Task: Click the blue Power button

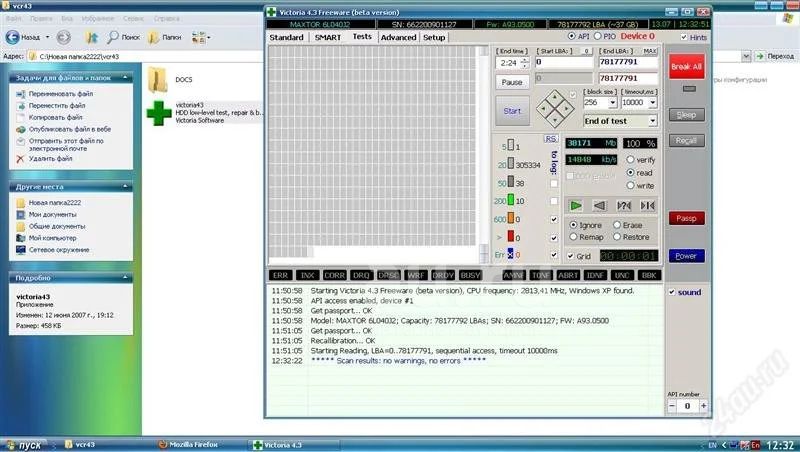Action: pyautogui.click(x=686, y=256)
